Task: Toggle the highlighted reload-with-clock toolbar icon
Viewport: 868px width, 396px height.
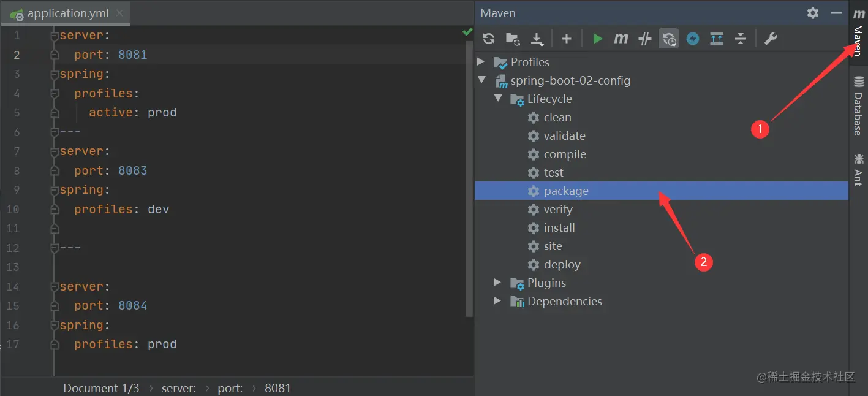Action: 669,39
